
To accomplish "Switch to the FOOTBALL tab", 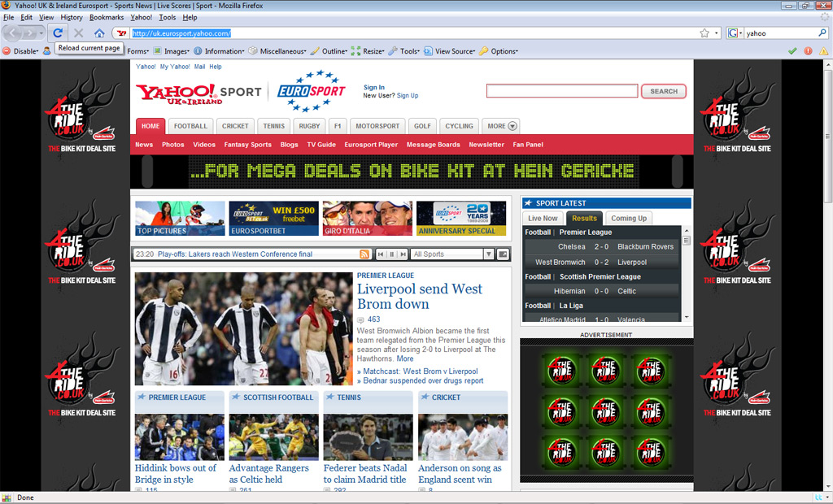I will [190, 126].
